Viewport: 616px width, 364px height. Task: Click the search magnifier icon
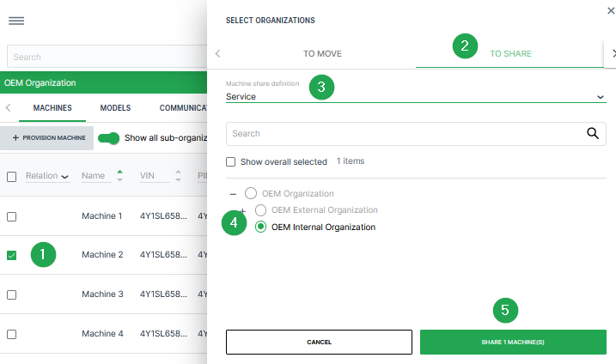coord(592,133)
